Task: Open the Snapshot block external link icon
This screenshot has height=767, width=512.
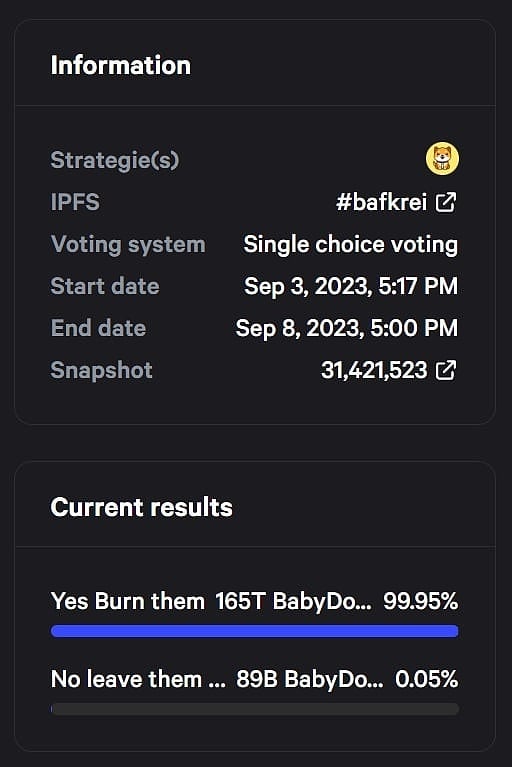Action: tap(446, 370)
